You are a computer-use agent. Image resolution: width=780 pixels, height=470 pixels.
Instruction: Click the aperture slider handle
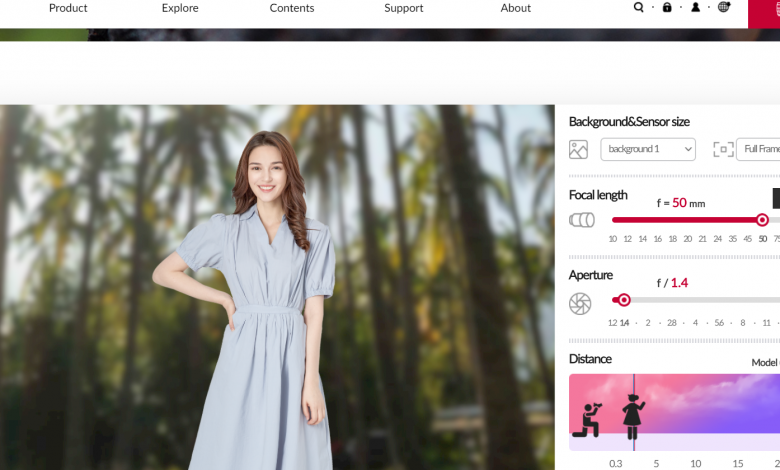coord(623,300)
